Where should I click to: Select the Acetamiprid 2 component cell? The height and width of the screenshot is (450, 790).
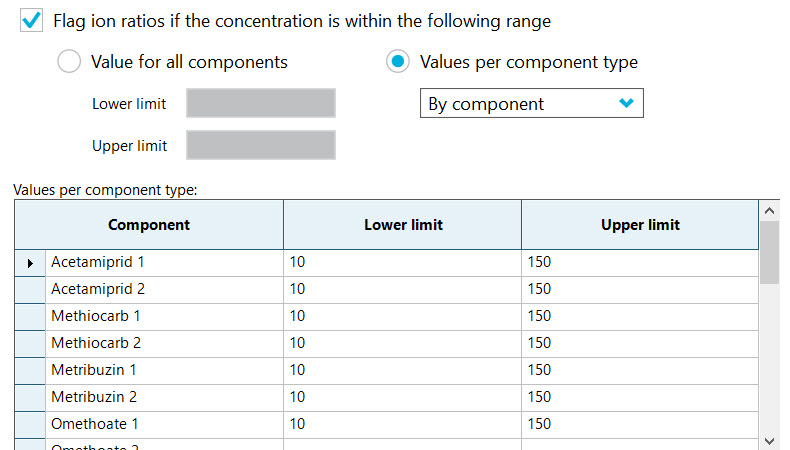[164, 290]
